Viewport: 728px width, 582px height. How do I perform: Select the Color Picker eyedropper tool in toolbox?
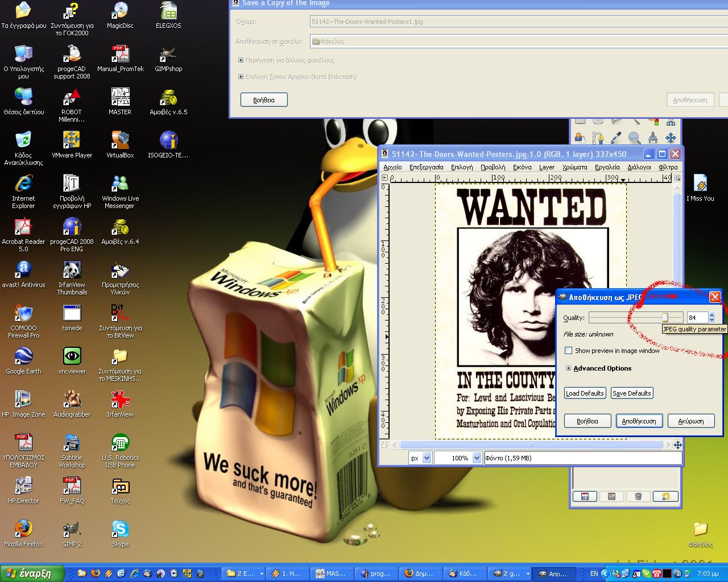coord(616,138)
